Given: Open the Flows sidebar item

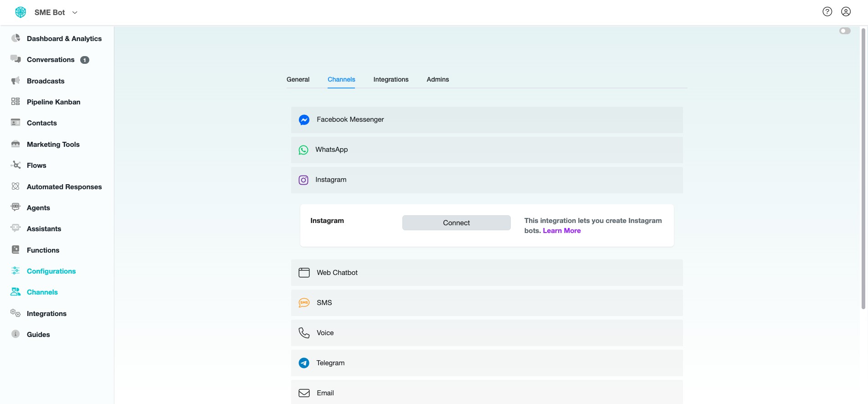Looking at the screenshot, I should pyautogui.click(x=36, y=166).
